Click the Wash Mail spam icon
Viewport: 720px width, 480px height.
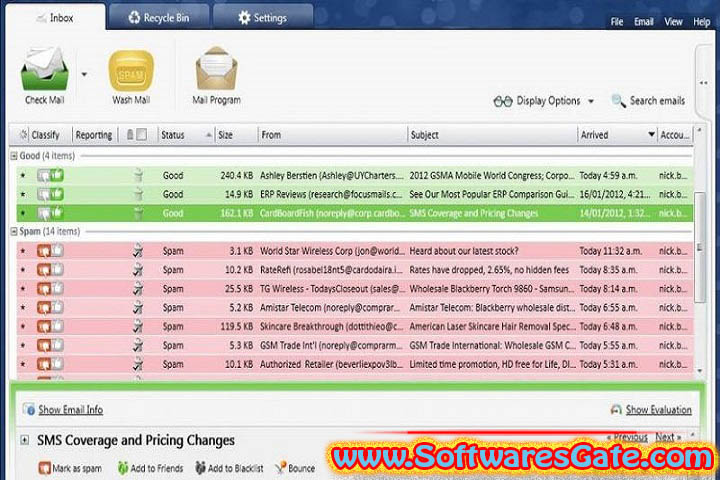[131, 71]
